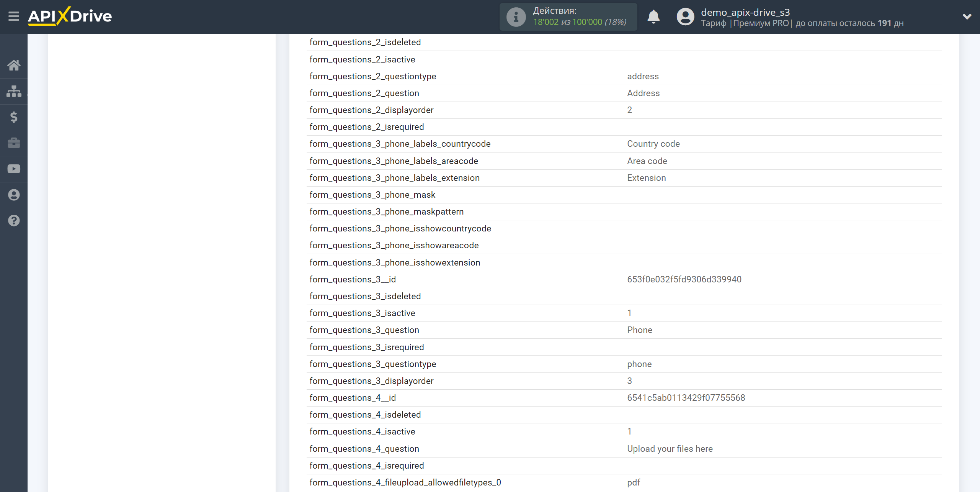This screenshot has height=492, width=980.
Task: Select row form_questions_2_questiontype
Action: point(624,76)
